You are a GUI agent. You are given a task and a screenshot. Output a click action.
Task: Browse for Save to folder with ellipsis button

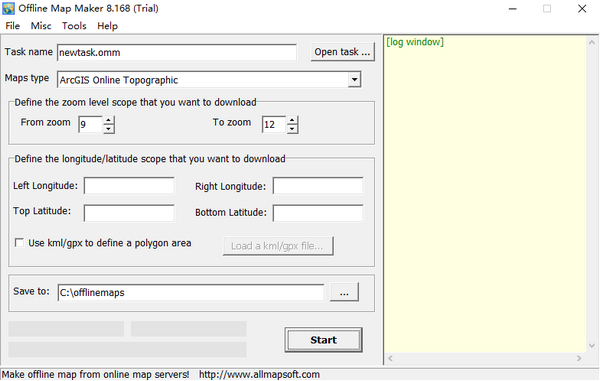click(344, 292)
